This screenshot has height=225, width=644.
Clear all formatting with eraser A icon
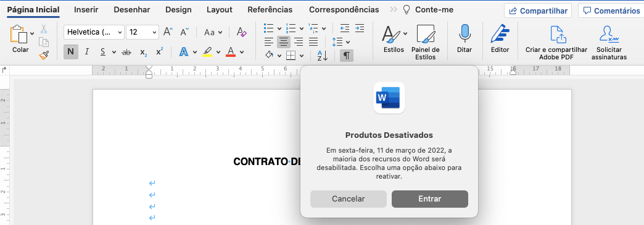tap(242, 32)
